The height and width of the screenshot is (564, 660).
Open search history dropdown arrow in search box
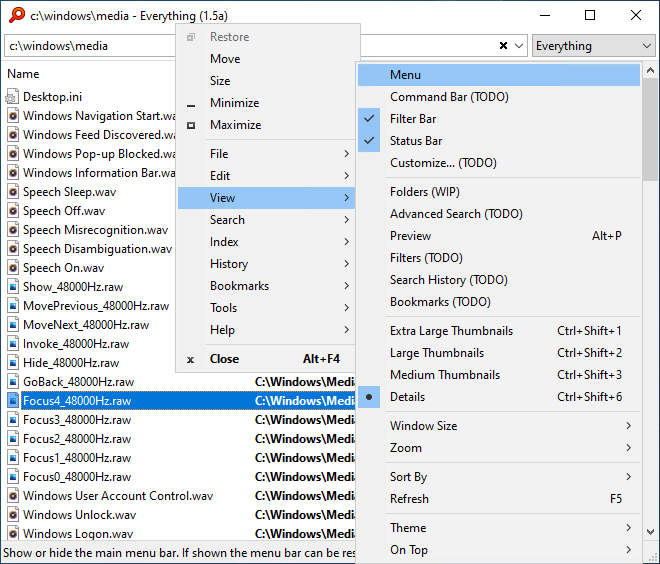519,45
